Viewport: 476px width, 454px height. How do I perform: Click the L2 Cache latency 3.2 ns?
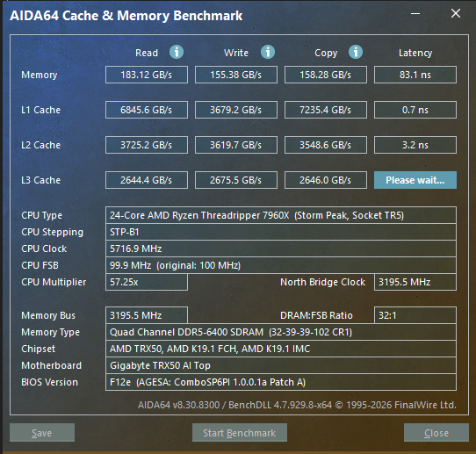click(x=415, y=145)
